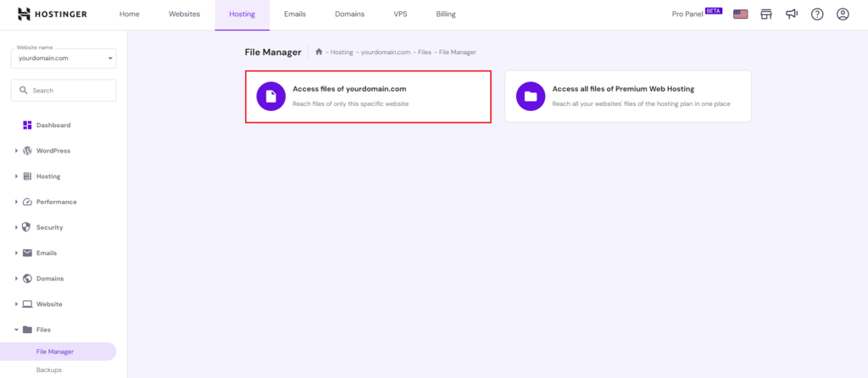The image size is (868, 378).
Task: Open the help question mark icon
Action: pos(817,14)
